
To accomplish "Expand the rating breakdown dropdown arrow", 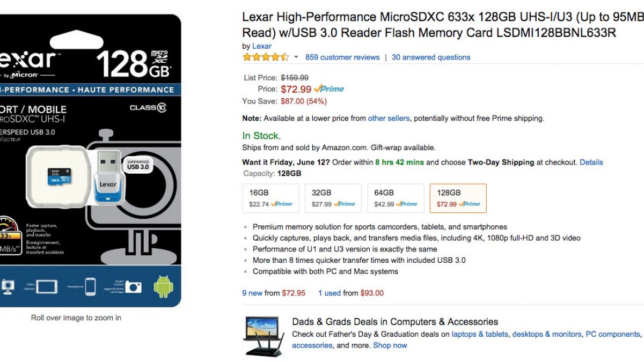I will pyautogui.click(x=296, y=57).
